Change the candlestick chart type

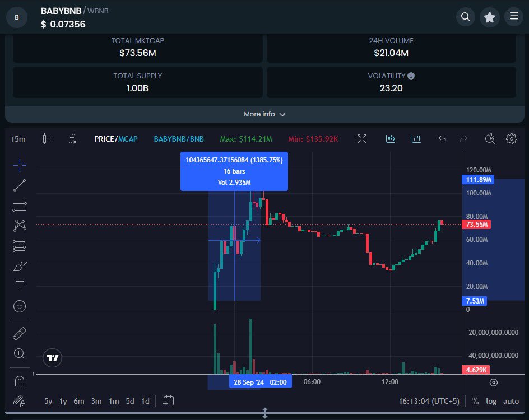point(47,139)
